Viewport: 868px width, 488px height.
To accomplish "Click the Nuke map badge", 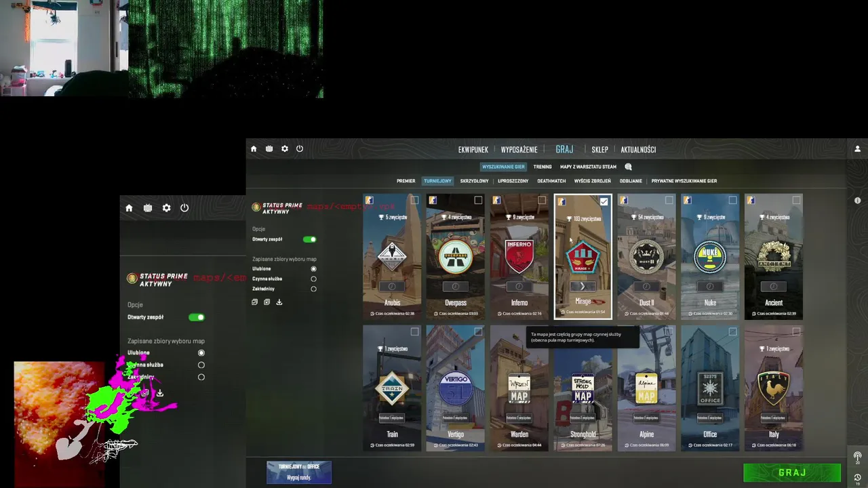I will click(x=710, y=257).
